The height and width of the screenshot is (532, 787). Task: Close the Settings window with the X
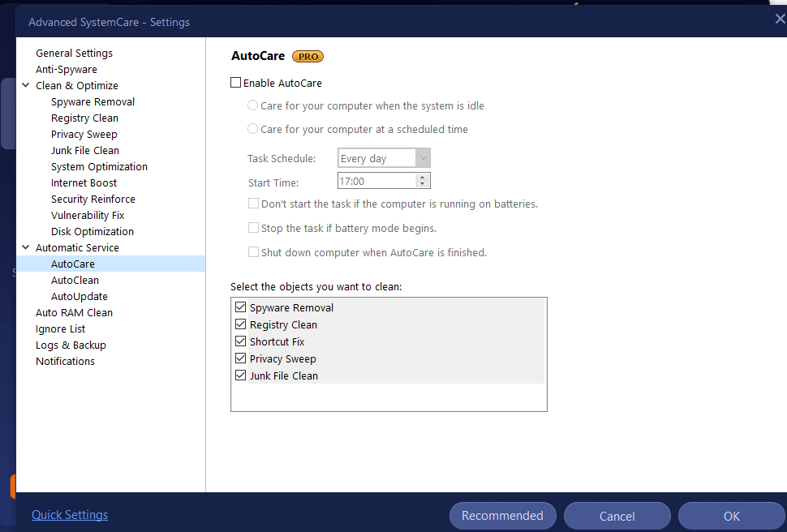(x=780, y=19)
